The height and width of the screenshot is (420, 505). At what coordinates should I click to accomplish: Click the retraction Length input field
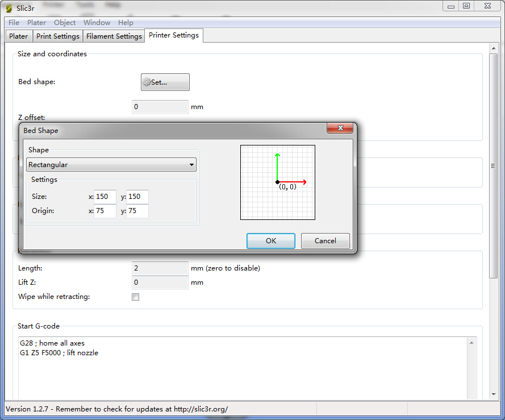160,268
